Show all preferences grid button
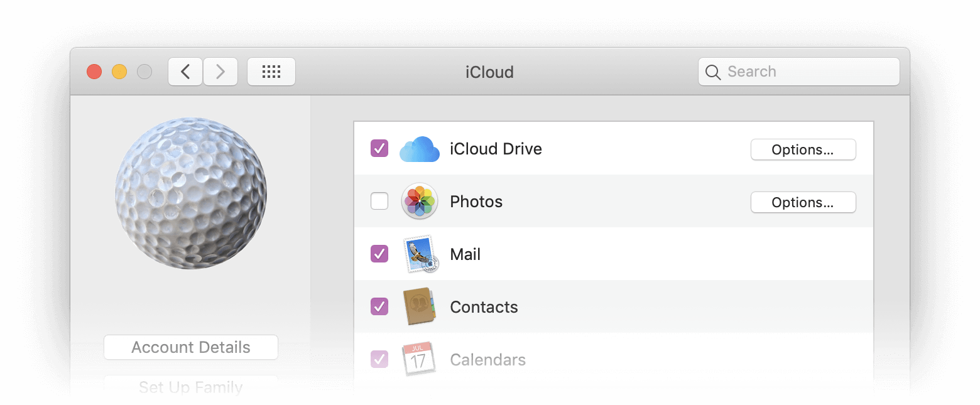Image resolution: width=980 pixels, height=405 pixels. pyautogui.click(x=271, y=72)
